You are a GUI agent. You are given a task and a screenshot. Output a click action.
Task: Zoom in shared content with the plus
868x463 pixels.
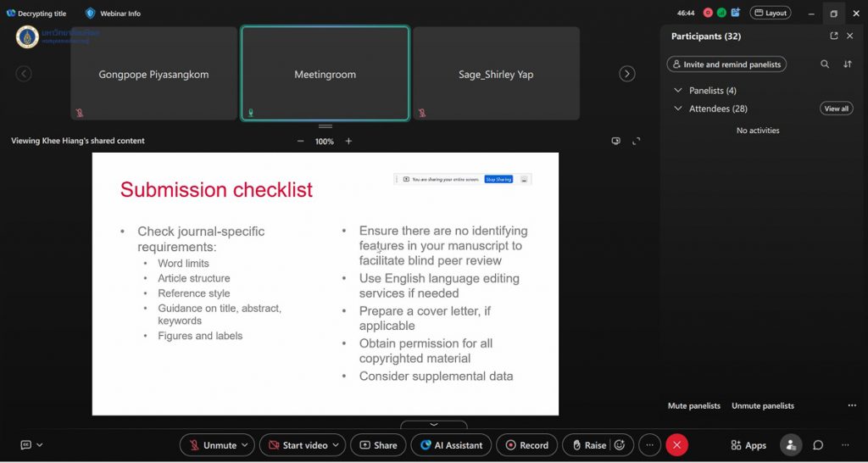(348, 142)
